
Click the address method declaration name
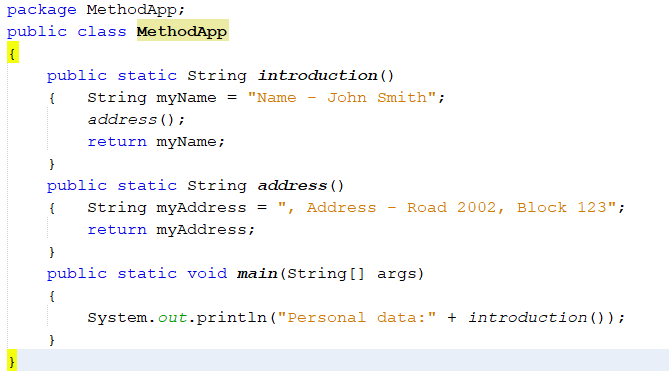[x=292, y=186]
